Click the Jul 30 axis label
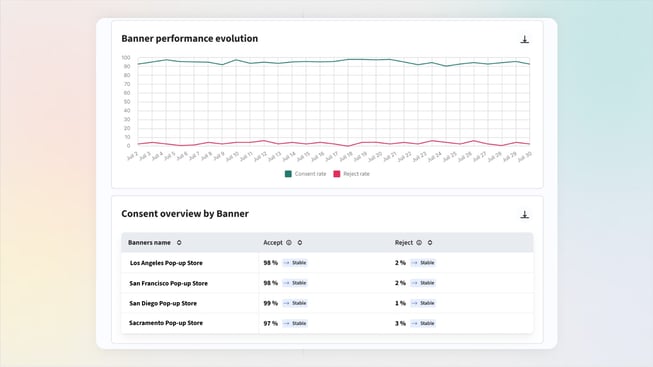Viewport: 653px width, 367px height. [524, 157]
